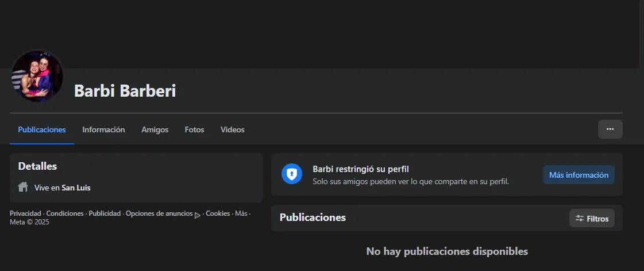The height and width of the screenshot is (271, 644).
Task: View the Videos tab
Action: [232, 129]
